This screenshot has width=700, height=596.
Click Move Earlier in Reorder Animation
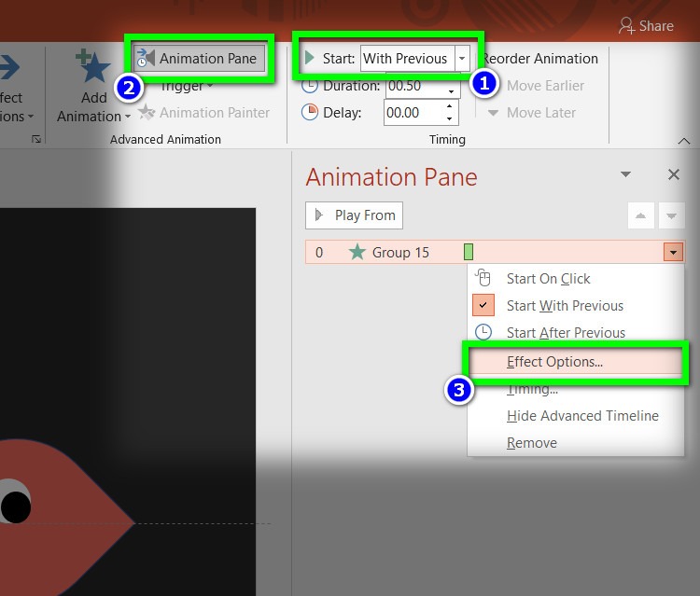pos(537,86)
